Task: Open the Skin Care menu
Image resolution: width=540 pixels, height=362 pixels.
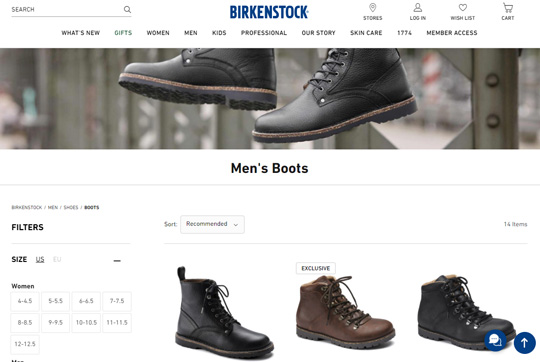Action: pyautogui.click(x=366, y=33)
